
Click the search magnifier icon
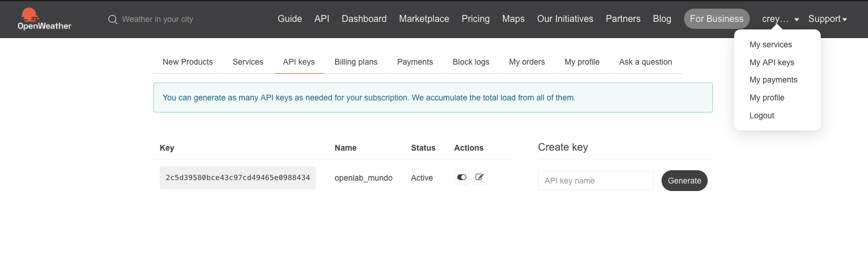(113, 20)
